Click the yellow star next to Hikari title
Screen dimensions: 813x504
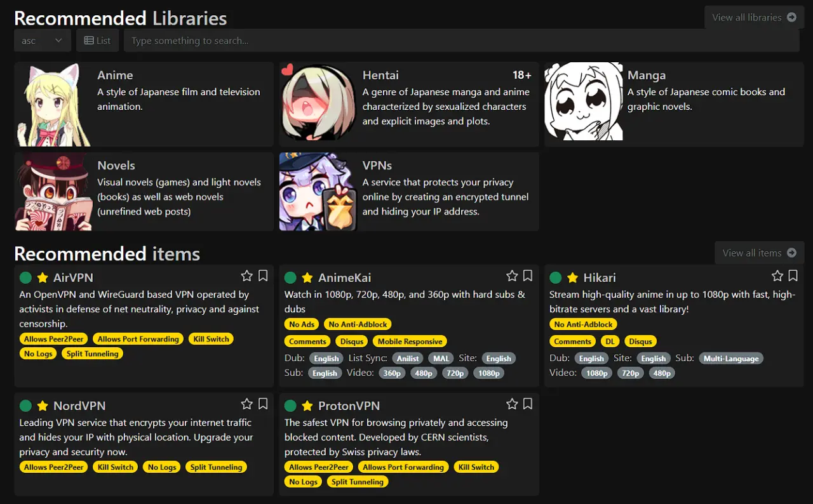(x=573, y=278)
